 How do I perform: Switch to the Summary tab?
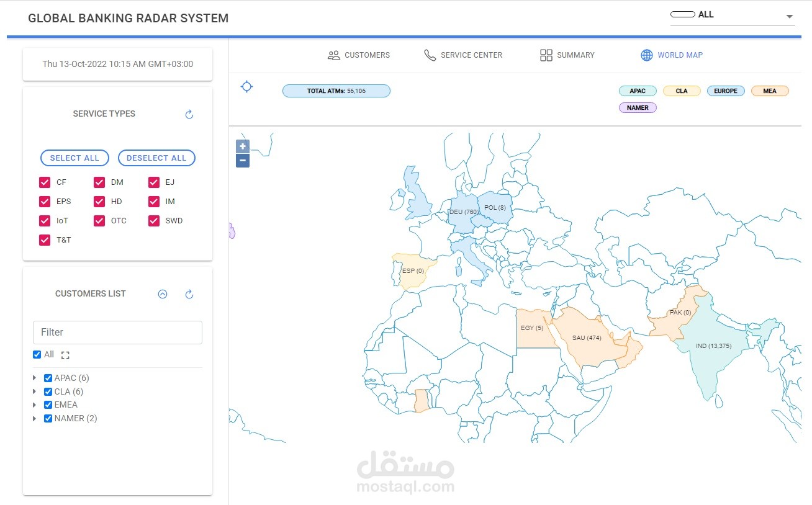pyautogui.click(x=566, y=55)
